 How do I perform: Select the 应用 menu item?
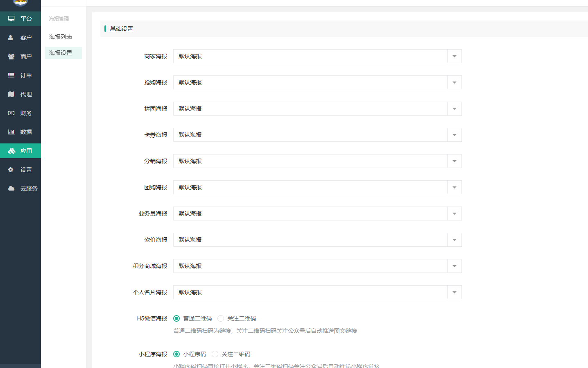pyautogui.click(x=20, y=151)
